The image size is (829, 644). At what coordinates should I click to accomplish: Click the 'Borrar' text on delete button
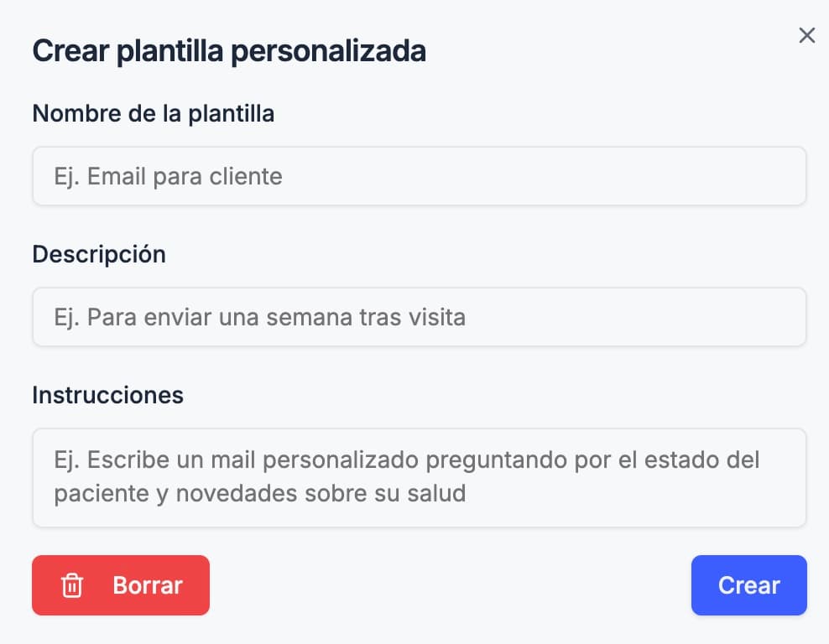tap(148, 585)
